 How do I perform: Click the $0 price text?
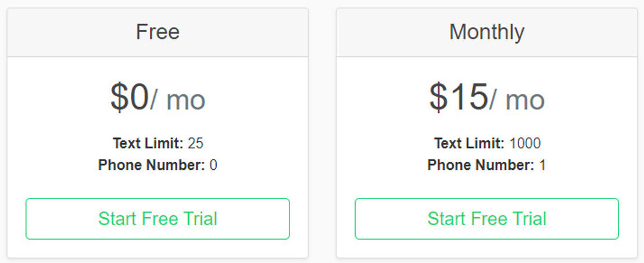click(x=130, y=97)
